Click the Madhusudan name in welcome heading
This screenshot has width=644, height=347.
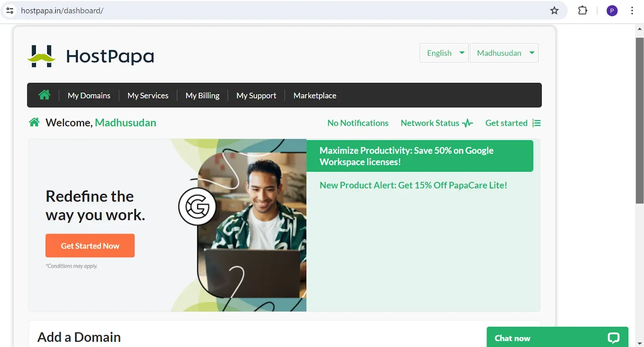[x=126, y=123]
